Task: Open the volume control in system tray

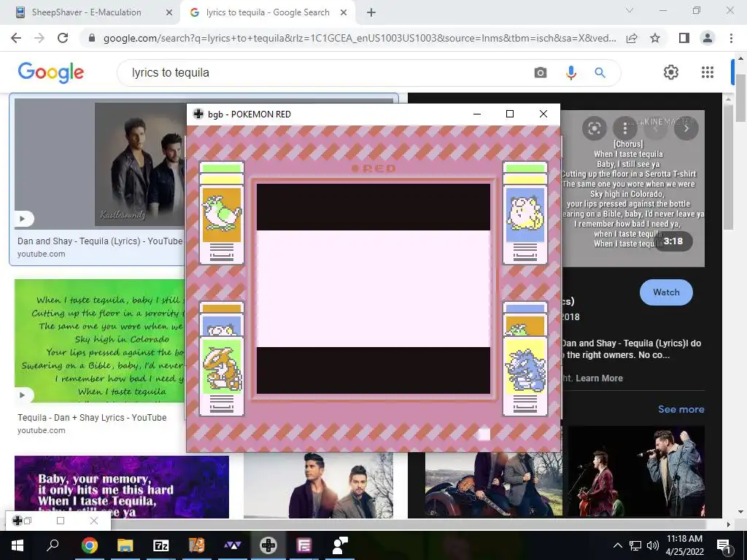Action: pos(653,545)
